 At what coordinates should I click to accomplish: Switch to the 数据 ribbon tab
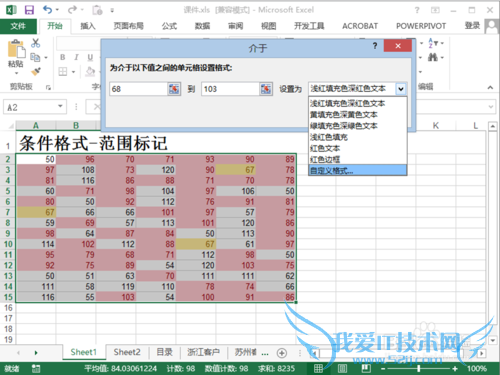pyautogui.click(x=202, y=26)
